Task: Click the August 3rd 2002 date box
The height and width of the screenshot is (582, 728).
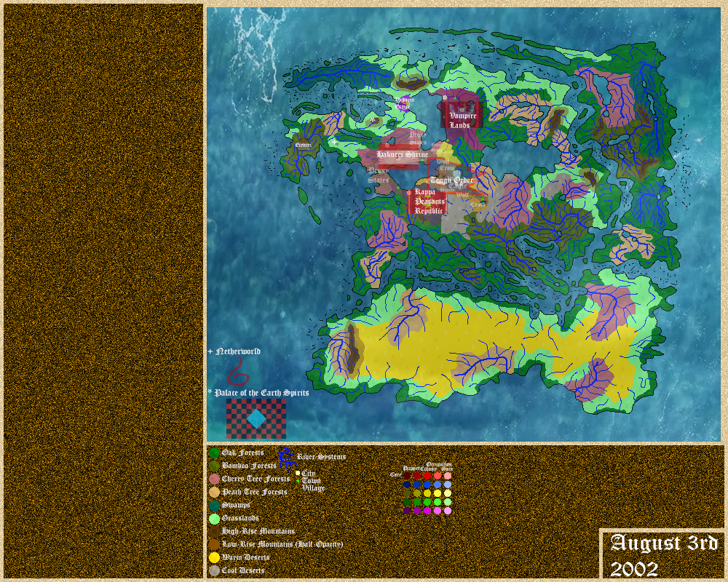Action: point(663,555)
